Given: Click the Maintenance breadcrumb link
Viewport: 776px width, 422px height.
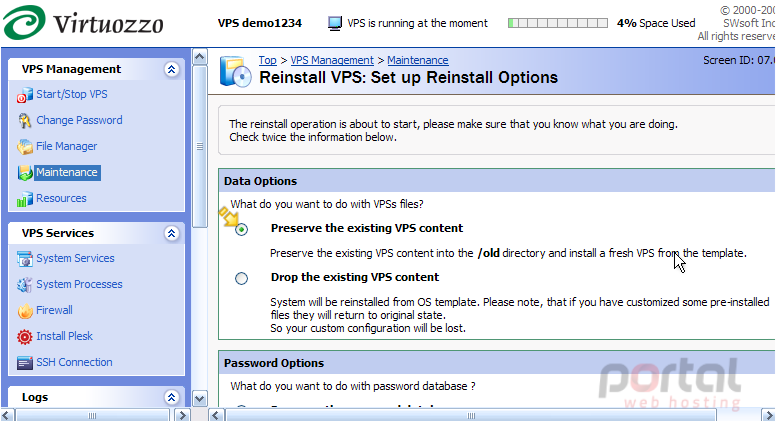Looking at the screenshot, I should tap(418, 60).
